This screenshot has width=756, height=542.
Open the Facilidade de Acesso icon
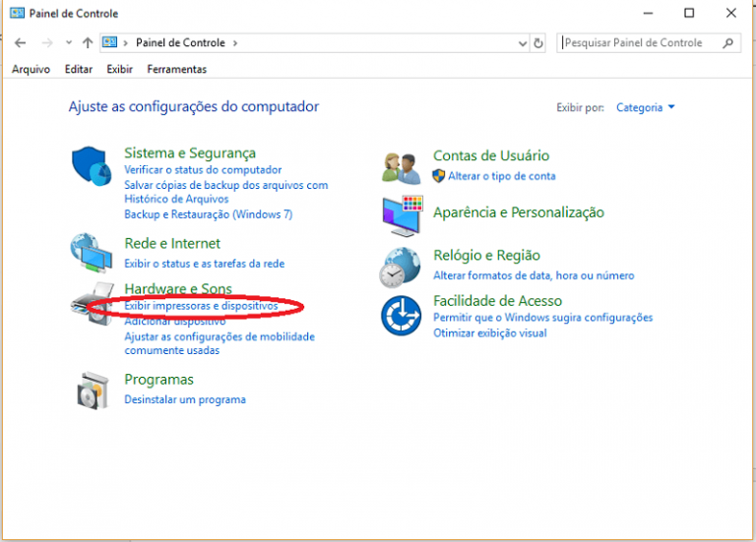pos(401,316)
